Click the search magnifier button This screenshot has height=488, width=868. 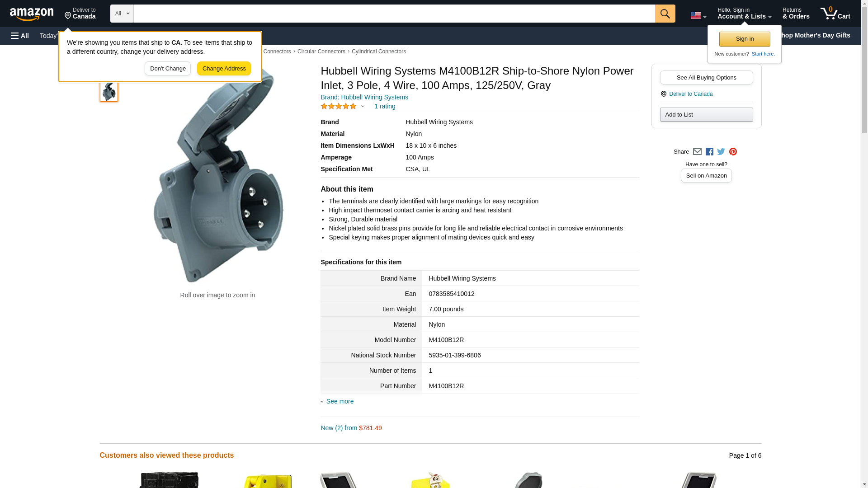[665, 14]
